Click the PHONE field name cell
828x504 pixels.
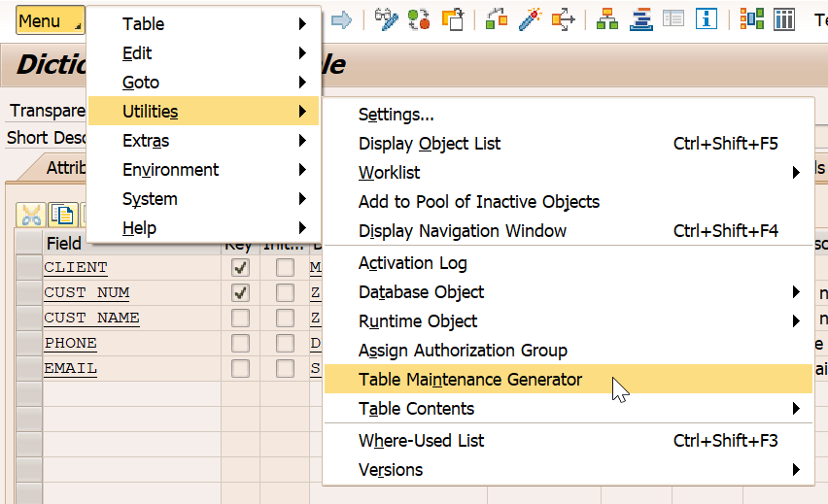[132, 344]
